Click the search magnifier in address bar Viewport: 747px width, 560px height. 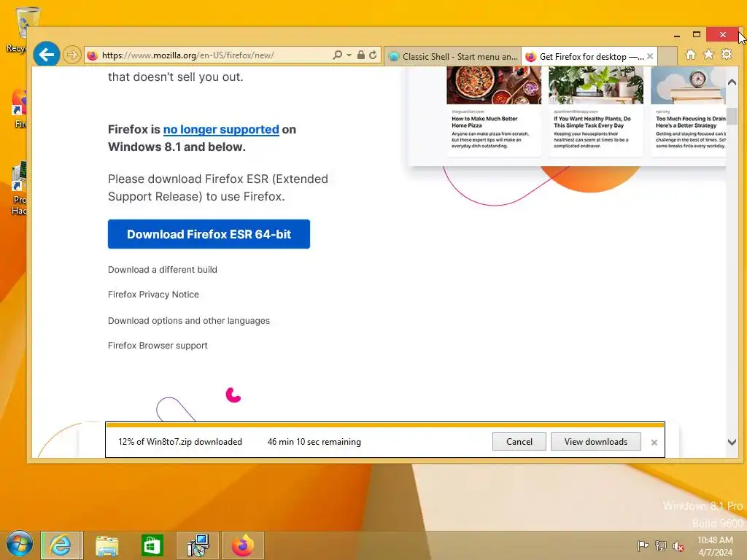(x=337, y=55)
